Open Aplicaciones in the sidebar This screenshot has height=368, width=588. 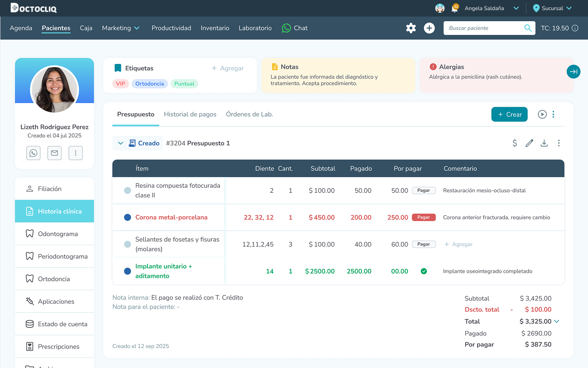coord(54,301)
